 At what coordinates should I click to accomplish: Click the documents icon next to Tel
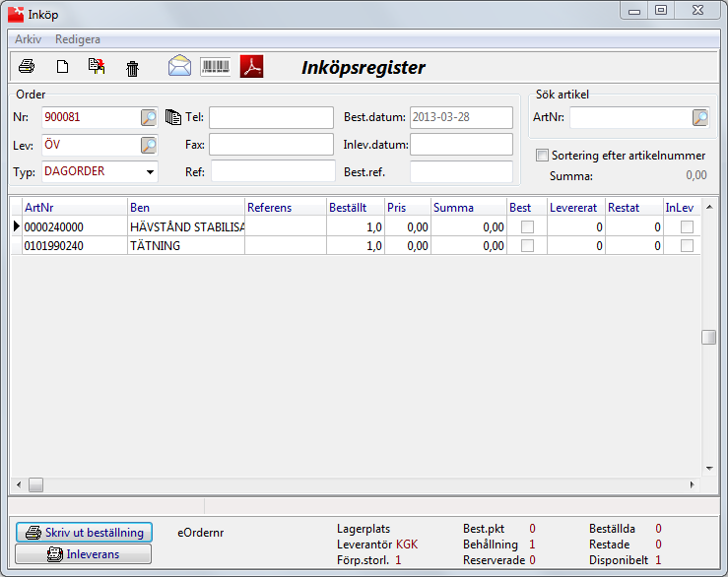coord(173,117)
